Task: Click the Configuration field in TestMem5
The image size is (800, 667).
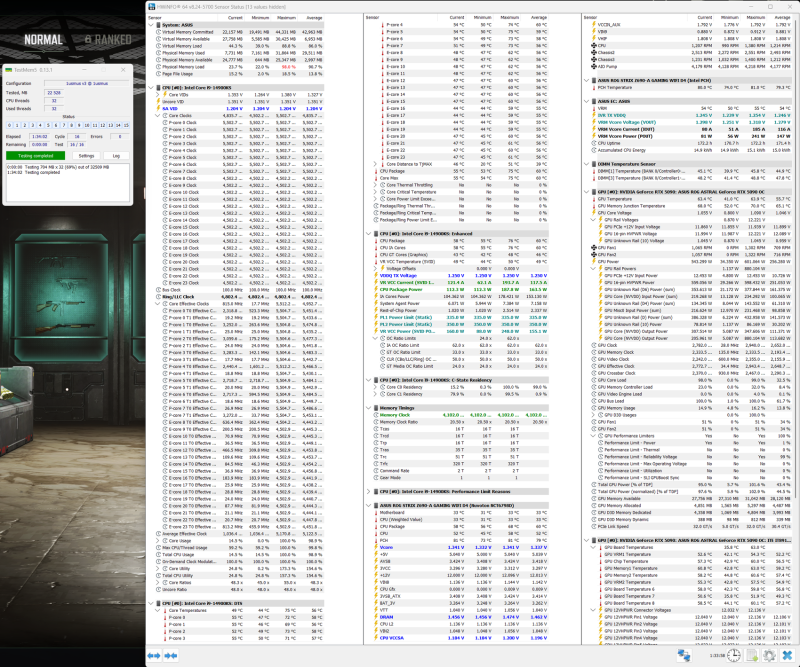Action: pyautogui.click(x=86, y=83)
